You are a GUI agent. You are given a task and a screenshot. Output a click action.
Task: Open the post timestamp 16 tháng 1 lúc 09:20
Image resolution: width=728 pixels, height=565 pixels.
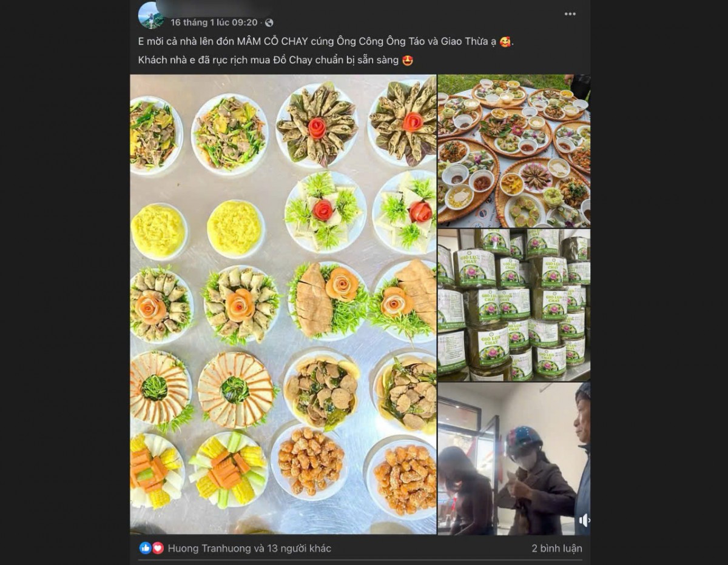click(x=214, y=22)
